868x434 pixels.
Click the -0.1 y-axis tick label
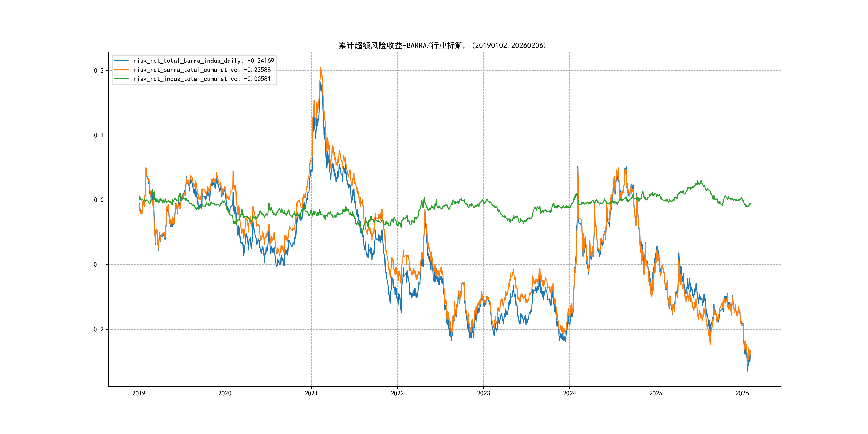pos(97,264)
